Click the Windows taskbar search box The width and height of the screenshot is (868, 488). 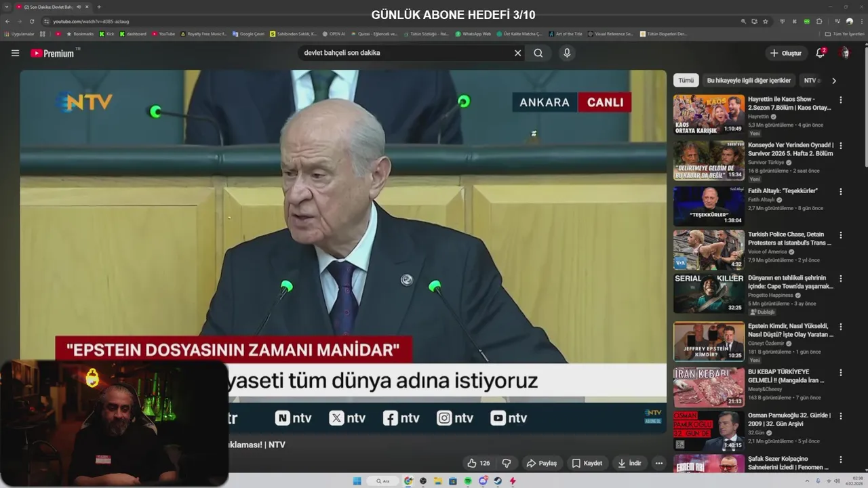click(382, 481)
